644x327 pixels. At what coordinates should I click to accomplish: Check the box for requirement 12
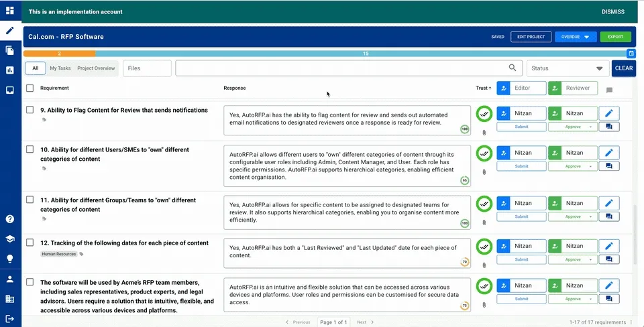click(30, 243)
